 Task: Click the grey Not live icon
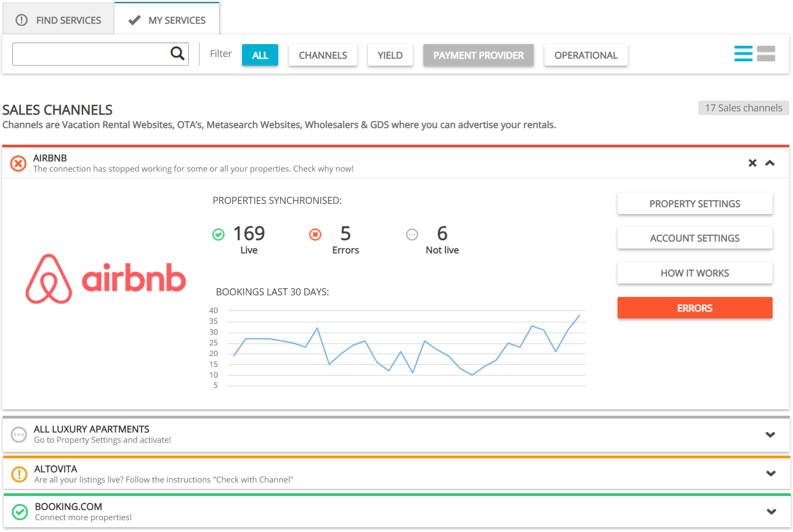coord(412,235)
